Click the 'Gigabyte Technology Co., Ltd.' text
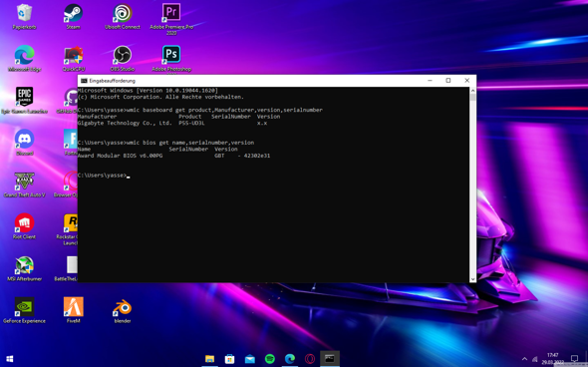This screenshot has height=367, width=588. coord(125,123)
